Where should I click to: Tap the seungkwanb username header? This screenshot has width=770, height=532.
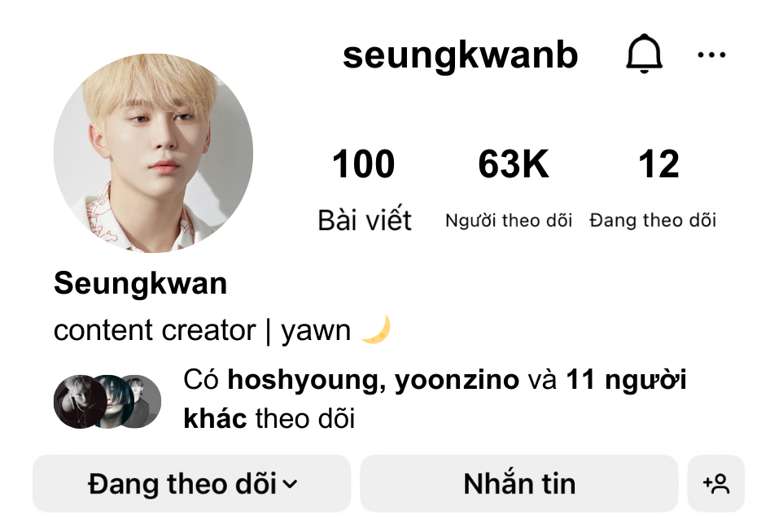point(460,55)
